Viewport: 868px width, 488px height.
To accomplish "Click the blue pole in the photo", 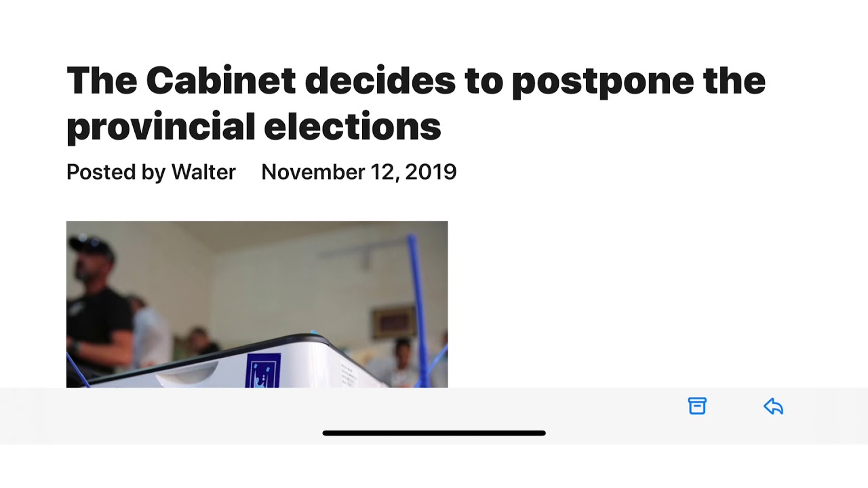I will click(x=416, y=298).
